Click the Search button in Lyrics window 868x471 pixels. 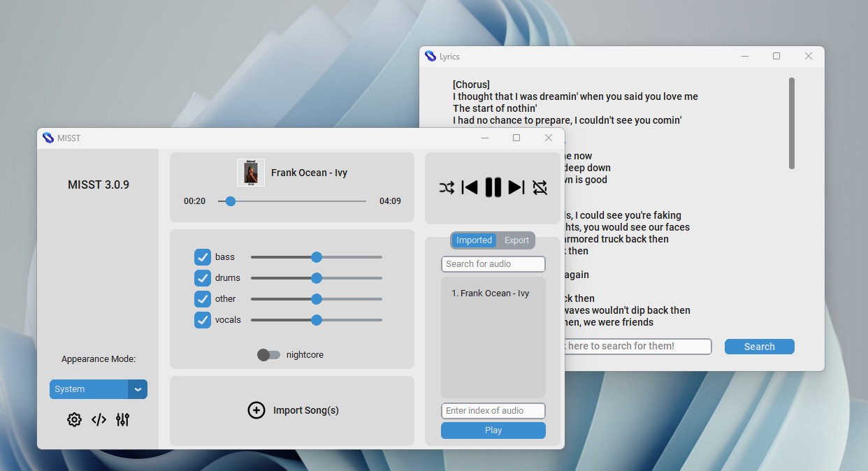(x=760, y=347)
